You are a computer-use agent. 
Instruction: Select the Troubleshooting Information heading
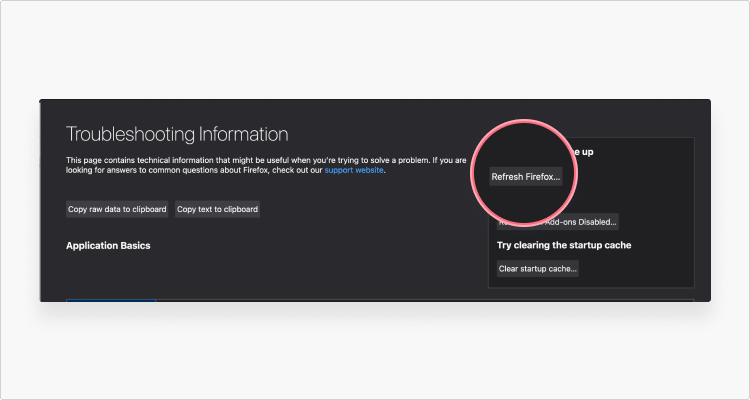click(177, 134)
